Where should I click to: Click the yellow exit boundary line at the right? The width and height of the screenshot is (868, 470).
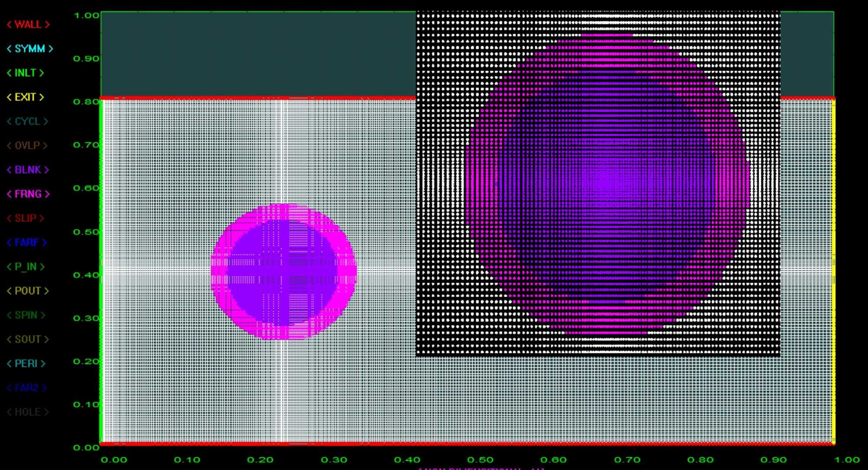(x=833, y=271)
